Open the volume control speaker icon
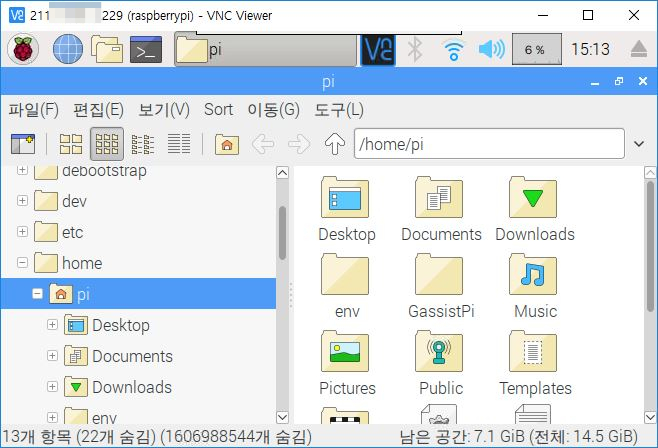The height and width of the screenshot is (448, 658). (x=491, y=49)
